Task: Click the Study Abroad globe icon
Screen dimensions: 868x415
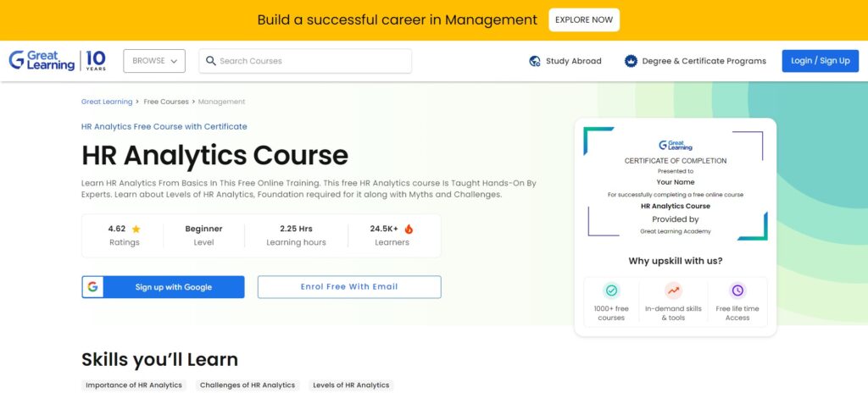Action: point(535,61)
